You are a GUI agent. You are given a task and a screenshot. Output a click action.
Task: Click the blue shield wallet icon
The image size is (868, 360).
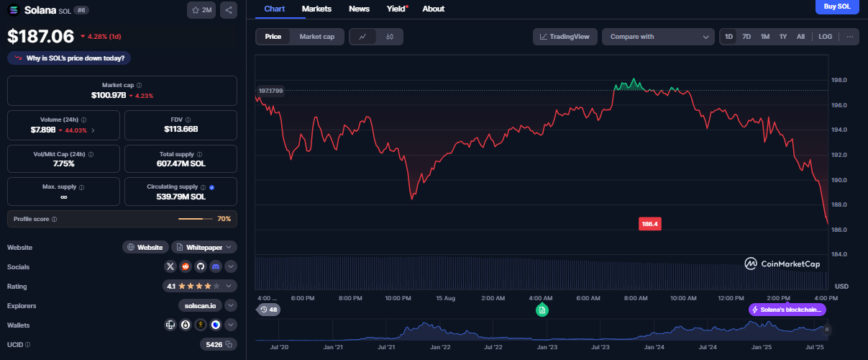pos(216,325)
